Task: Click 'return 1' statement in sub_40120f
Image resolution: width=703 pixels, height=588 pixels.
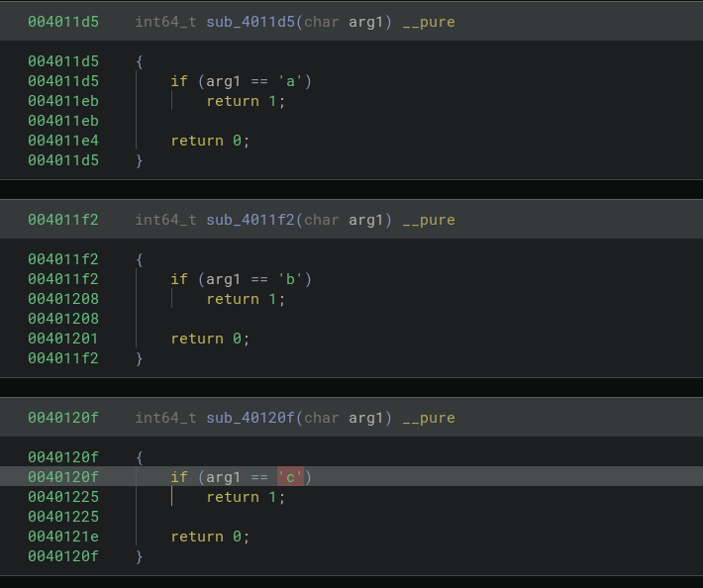Action: click(246, 497)
